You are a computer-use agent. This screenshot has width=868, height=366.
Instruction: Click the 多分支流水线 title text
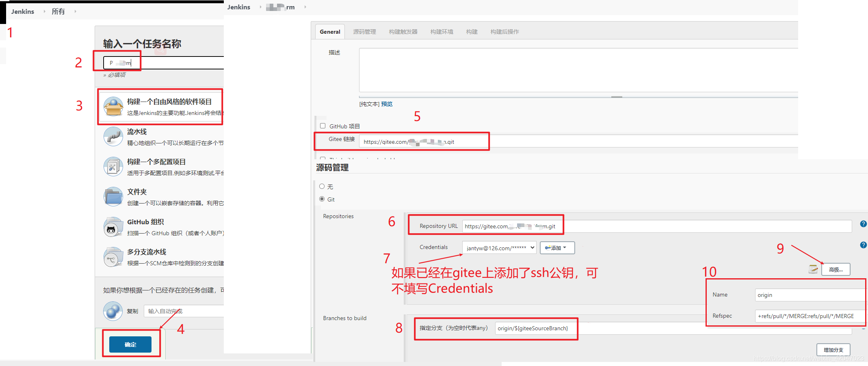pos(147,252)
